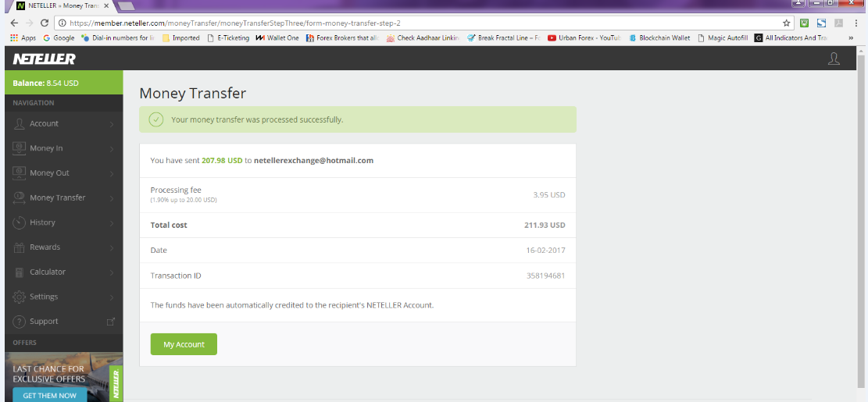Expand the Calculator chevron
This screenshot has height=402, width=868.
tap(111, 272)
